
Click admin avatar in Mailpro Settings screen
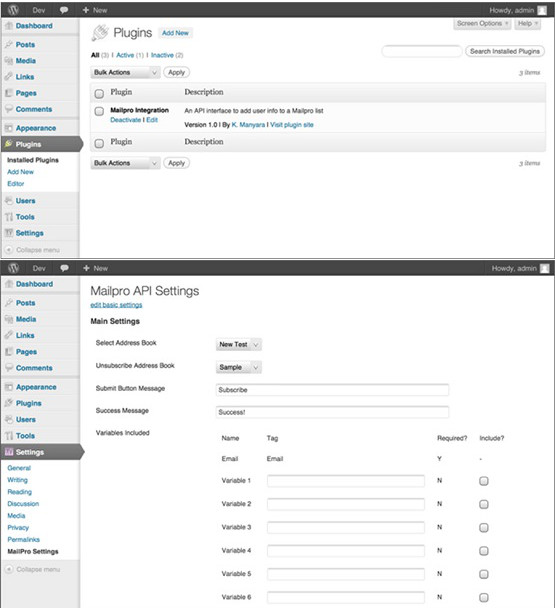[x=545, y=268]
